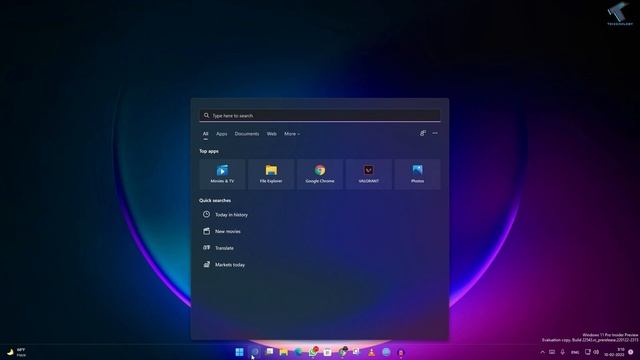Viewport: 640px width, 360px height.
Task: Launch File Explorer from Top apps
Action: pyautogui.click(x=271, y=174)
